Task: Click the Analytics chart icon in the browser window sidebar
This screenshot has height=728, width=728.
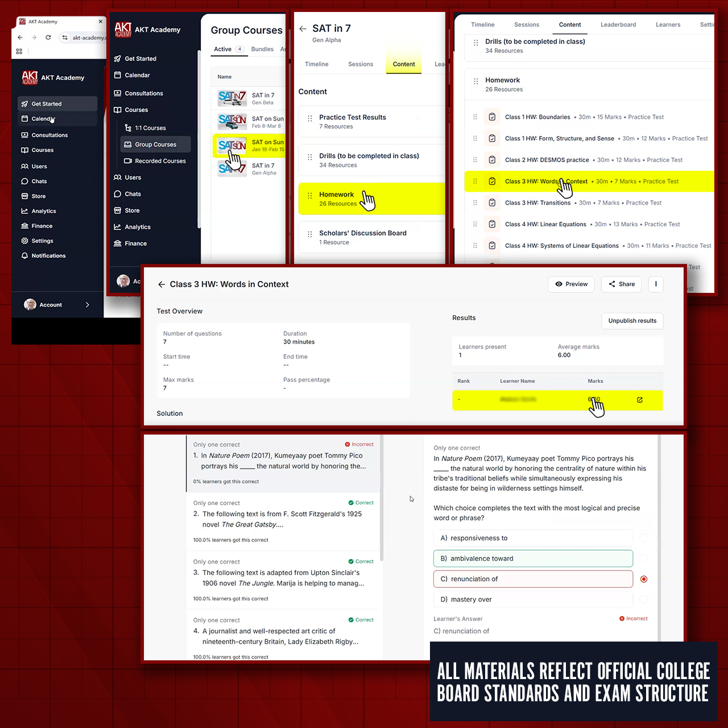Action: pyautogui.click(x=24, y=211)
